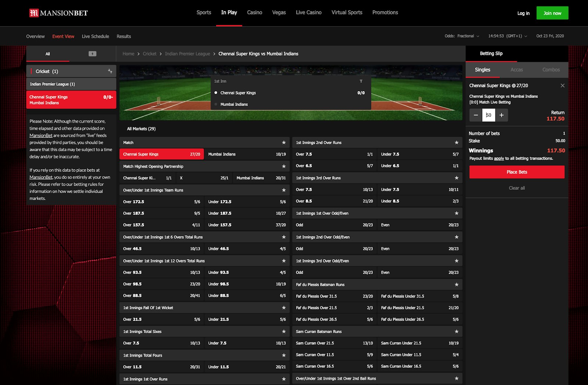Click the stake amount input field
Image resolution: width=588 pixels, height=385 pixels.
[488, 115]
